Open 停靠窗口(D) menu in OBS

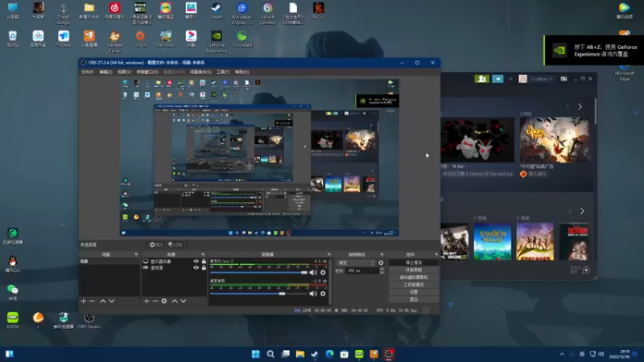[147, 72]
